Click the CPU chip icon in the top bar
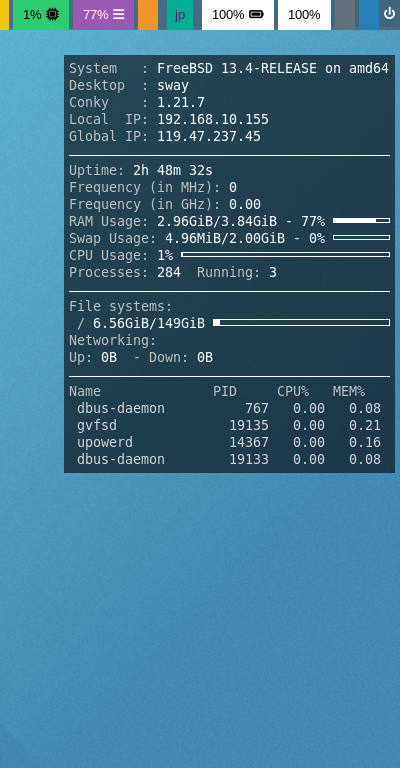The width and height of the screenshot is (400, 768). click(53, 14)
